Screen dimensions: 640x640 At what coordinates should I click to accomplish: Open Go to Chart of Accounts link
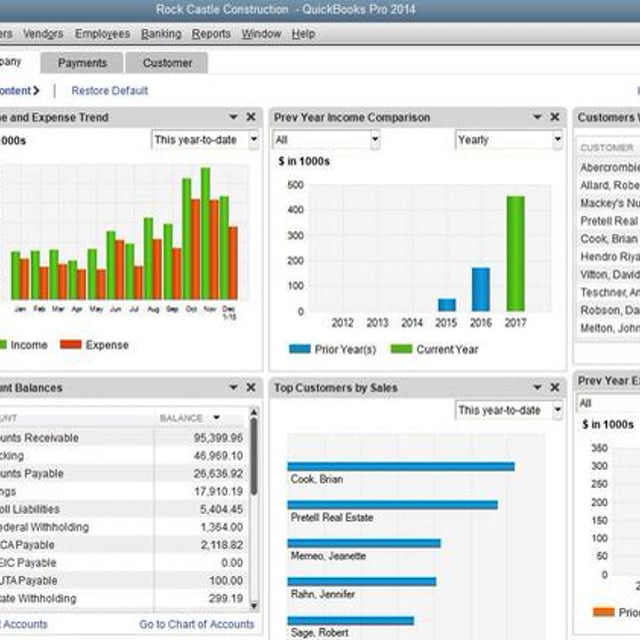[x=196, y=624]
